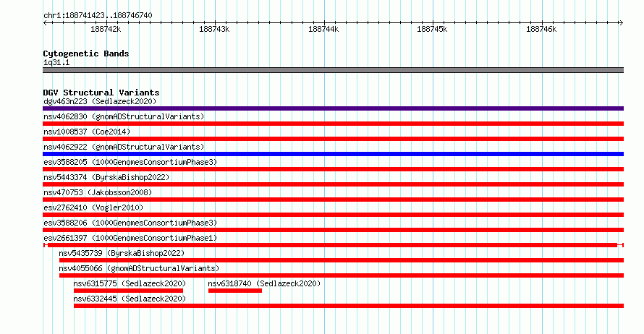Click the left arrowhead of the ruler
Screen dimensions: 644x334
click(x=45, y=23)
